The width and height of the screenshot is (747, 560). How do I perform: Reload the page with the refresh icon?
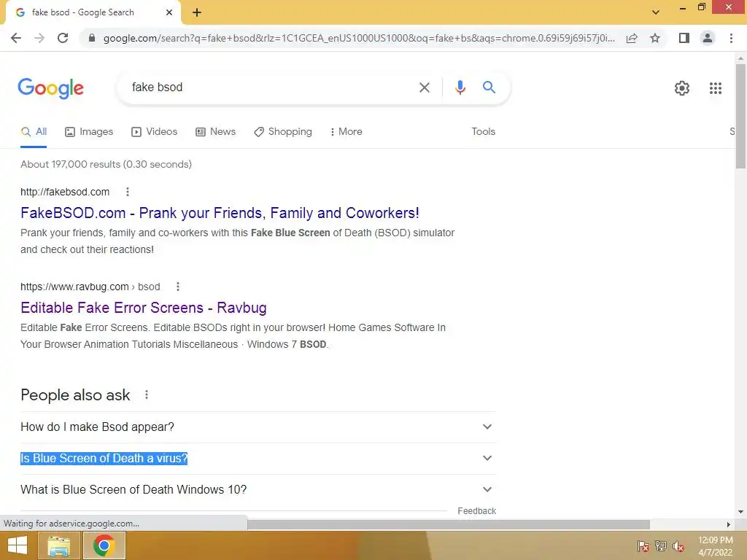tap(63, 38)
